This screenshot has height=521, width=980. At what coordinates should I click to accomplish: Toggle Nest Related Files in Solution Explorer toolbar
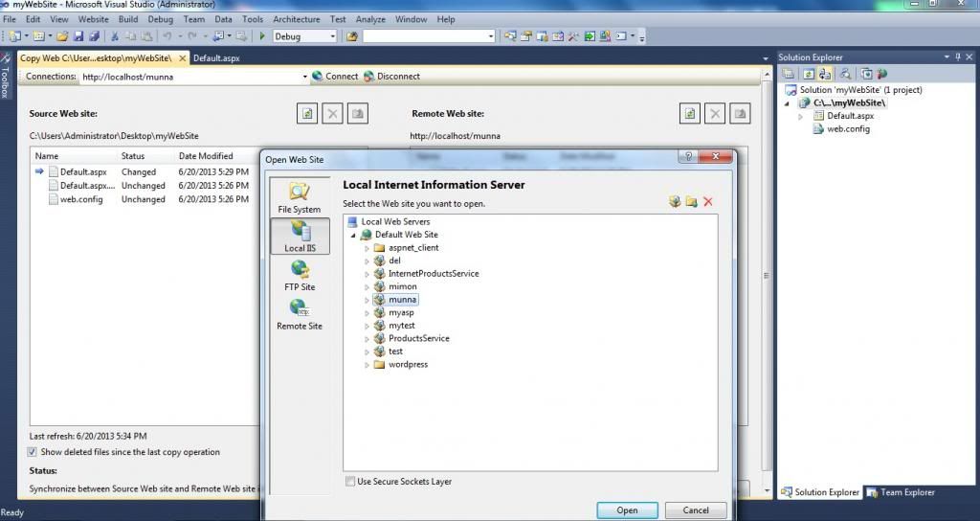click(x=825, y=74)
